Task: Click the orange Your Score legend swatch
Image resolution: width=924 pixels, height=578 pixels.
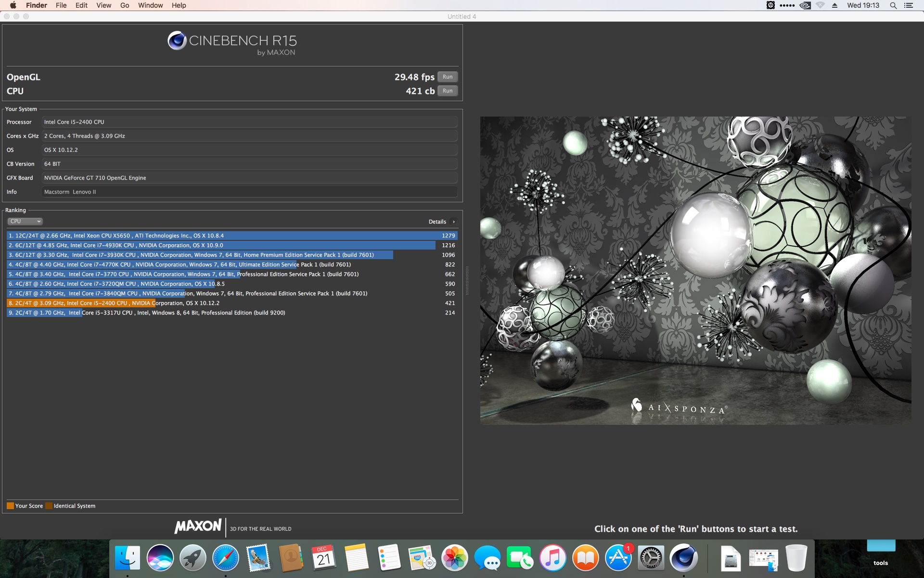Action: click(10, 506)
